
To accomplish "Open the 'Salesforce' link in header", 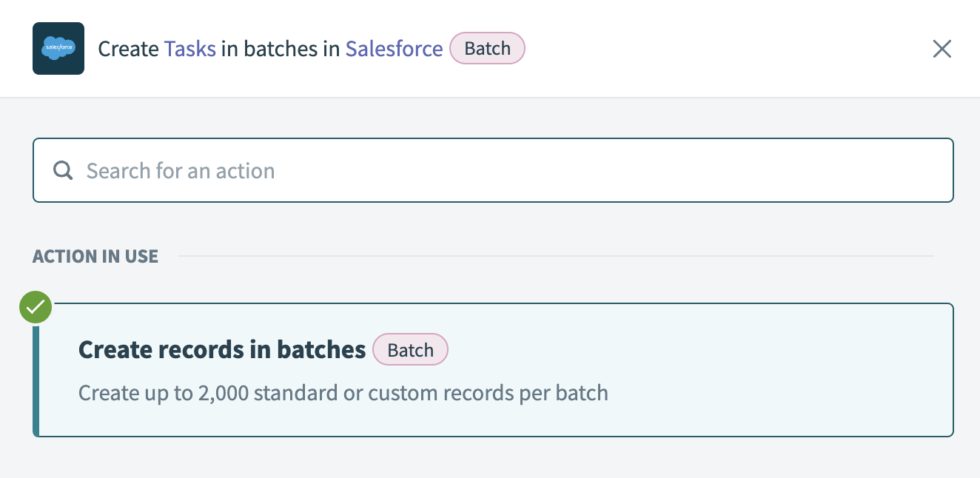I will tap(394, 49).
